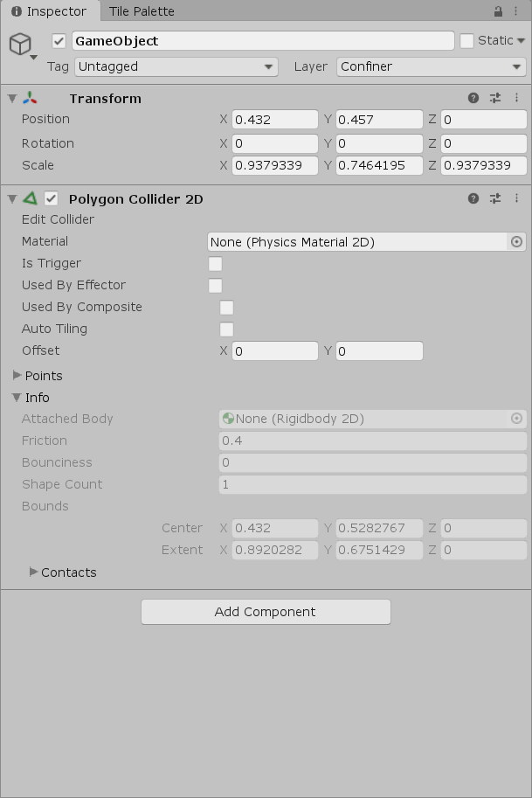Click the Polygon Collider 2D presets icon
This screenshot has height=798, width=532.
(495, 198)
